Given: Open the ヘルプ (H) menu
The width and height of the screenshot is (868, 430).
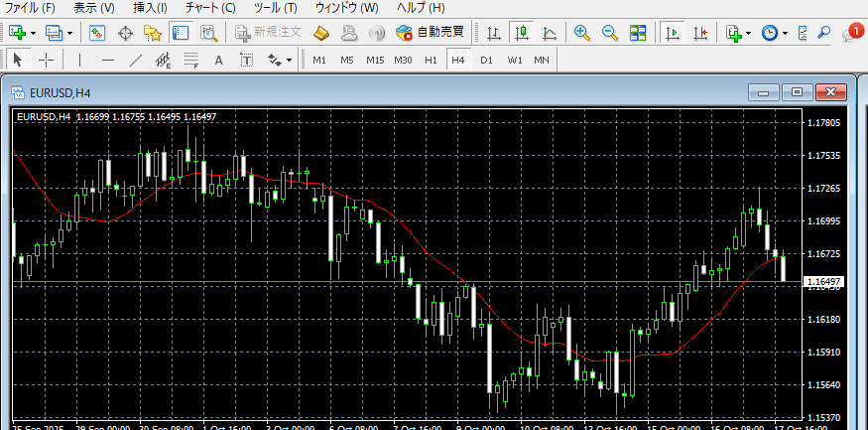Looking at the screenshot, I should [421, 8].
